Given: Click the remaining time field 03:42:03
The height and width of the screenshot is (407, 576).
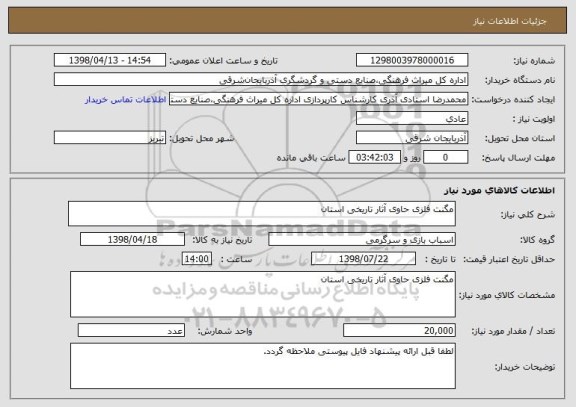Looking at the screenshot, I should pyautogui.click(x=374, y=158).
